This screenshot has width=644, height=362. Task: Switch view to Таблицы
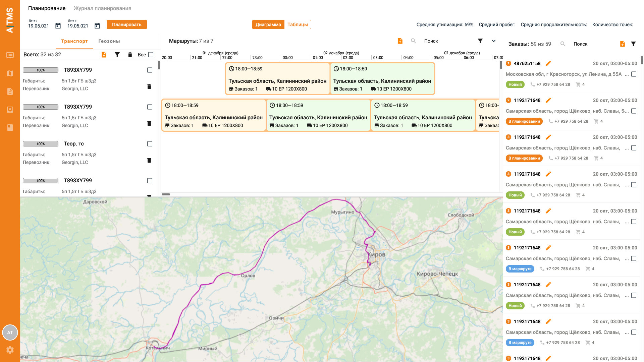pos(298,24)
